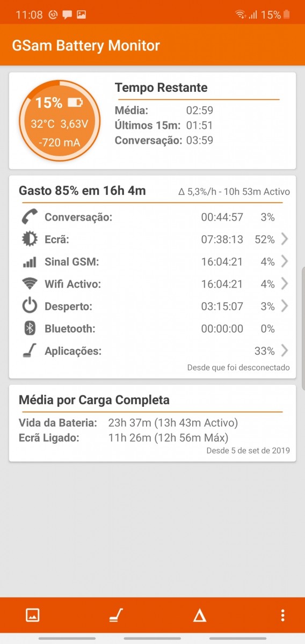Open the triangle delta icon in bottom bar

pos(200,616)
